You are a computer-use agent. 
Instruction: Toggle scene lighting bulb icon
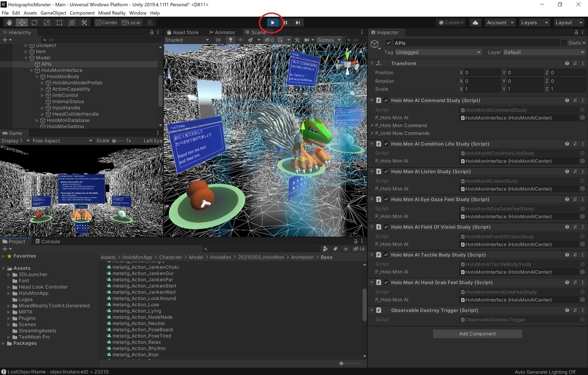pos(231,40)
